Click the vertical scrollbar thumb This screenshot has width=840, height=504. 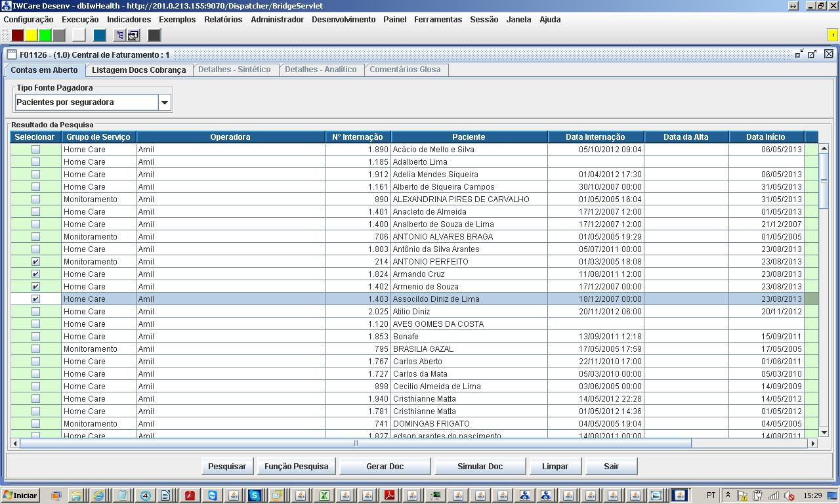point(824,181)
